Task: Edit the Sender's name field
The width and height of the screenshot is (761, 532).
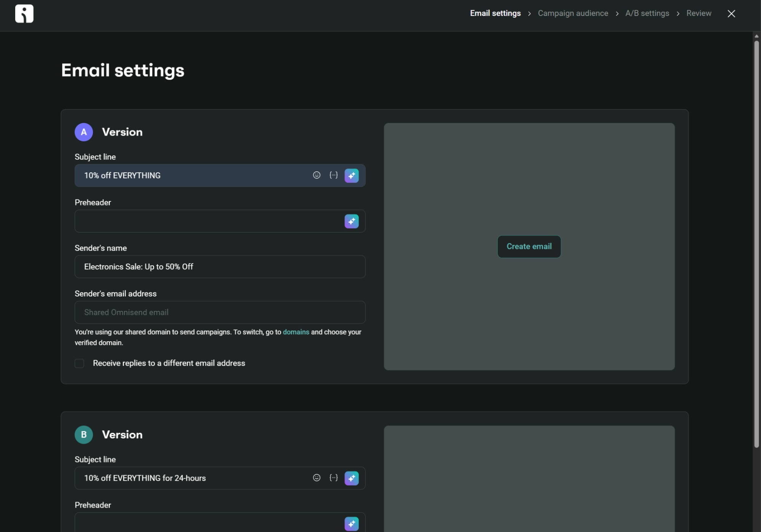Action: (220, 267)
